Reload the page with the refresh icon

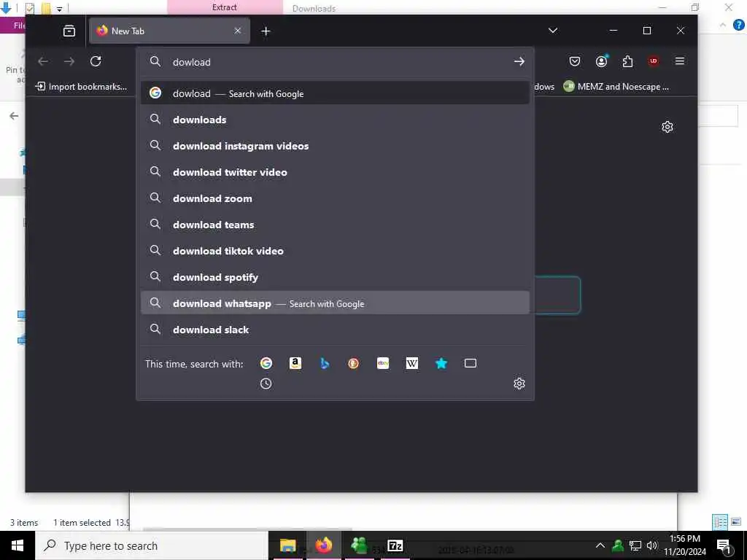point(96,61)
